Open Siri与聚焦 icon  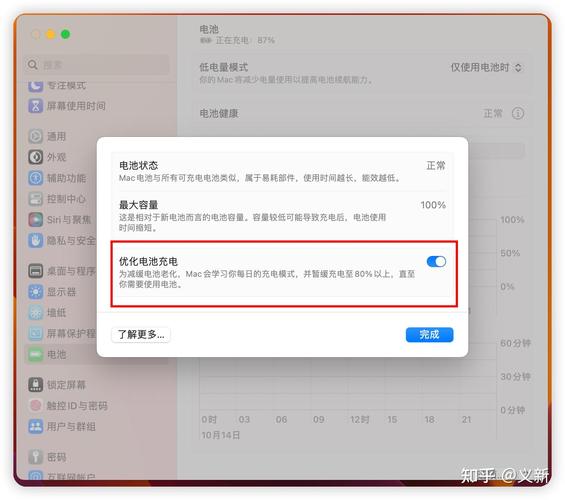[x=36, y=220]
